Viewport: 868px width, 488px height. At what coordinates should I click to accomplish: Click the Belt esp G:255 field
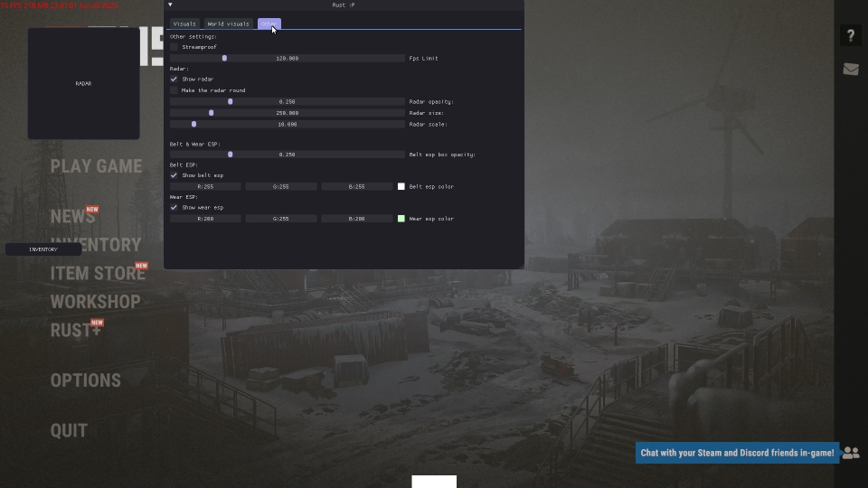point(281,186)
